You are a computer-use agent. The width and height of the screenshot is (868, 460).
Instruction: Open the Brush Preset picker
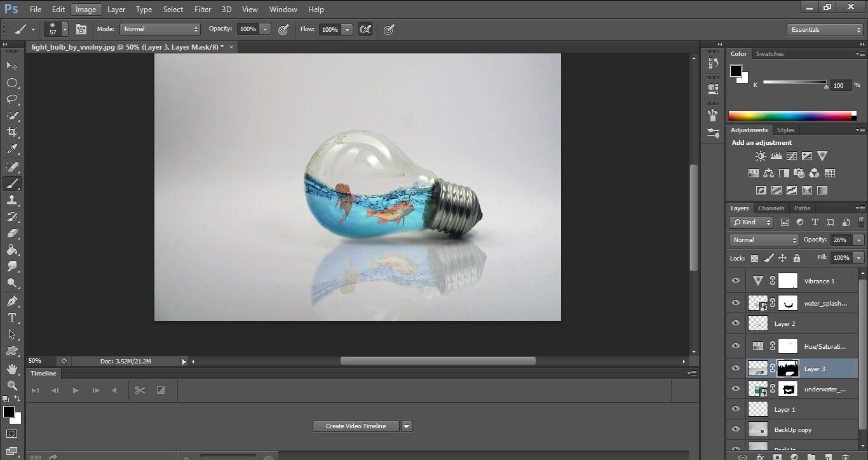tap(56, 29)
